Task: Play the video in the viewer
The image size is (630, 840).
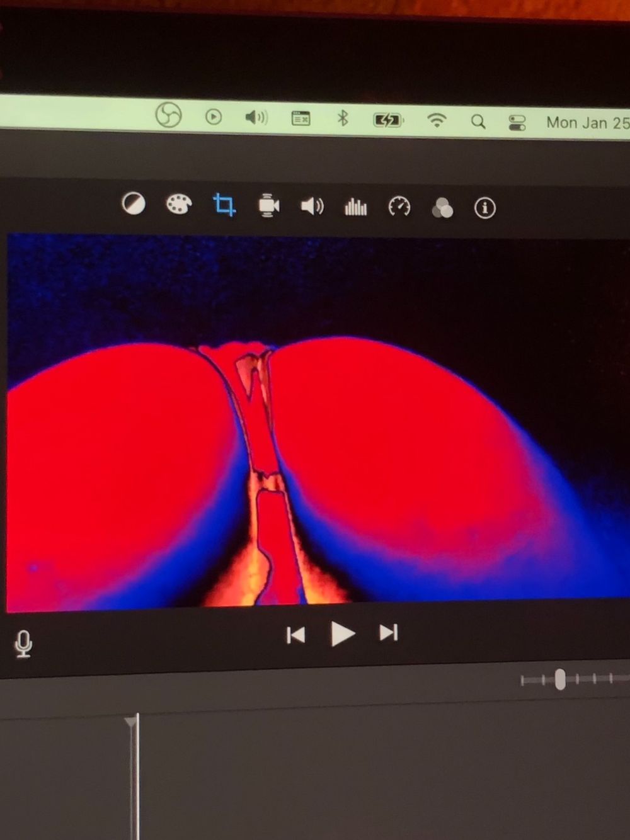Action: 342,633
